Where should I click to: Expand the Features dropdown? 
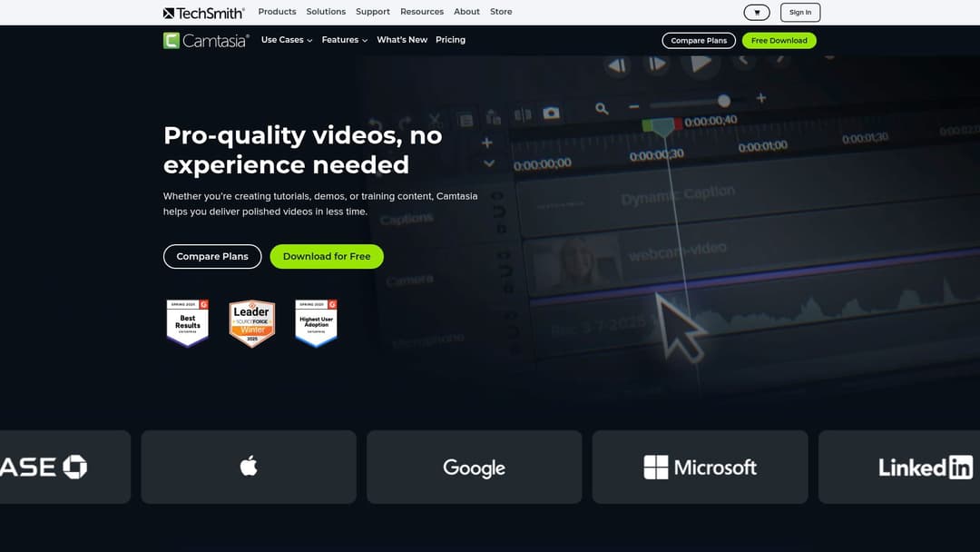[x=345, y=40]
